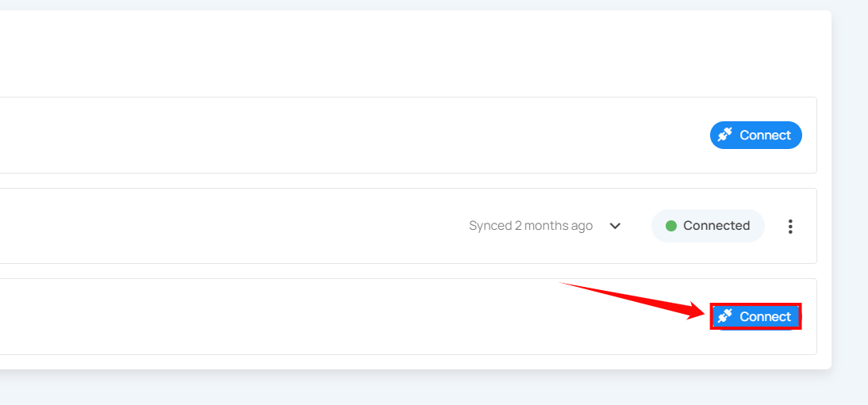Click the "Synced 2 months ago" text

point(531,226)
